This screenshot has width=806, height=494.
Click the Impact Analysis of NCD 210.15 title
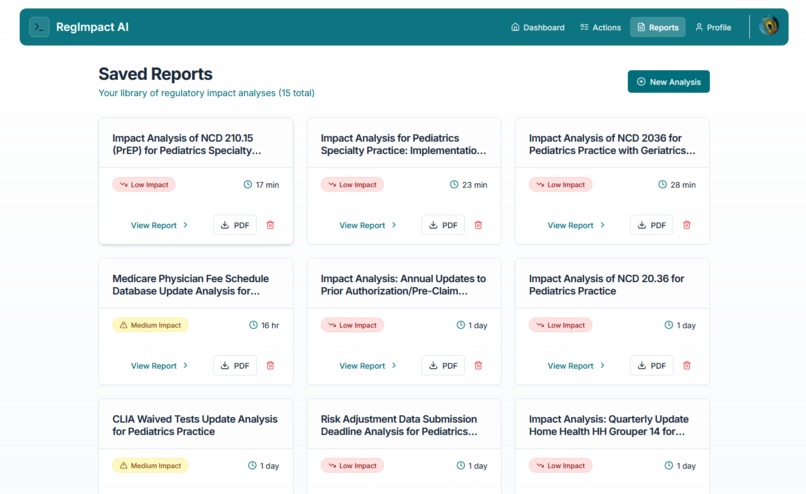187,144
